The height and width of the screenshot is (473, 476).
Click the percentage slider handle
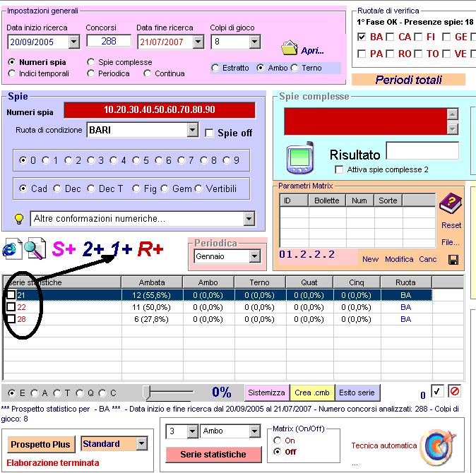[x=147, y=393]
